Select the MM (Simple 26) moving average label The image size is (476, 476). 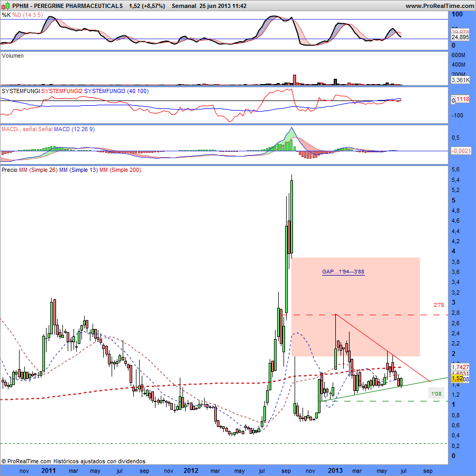coord(38,170)
